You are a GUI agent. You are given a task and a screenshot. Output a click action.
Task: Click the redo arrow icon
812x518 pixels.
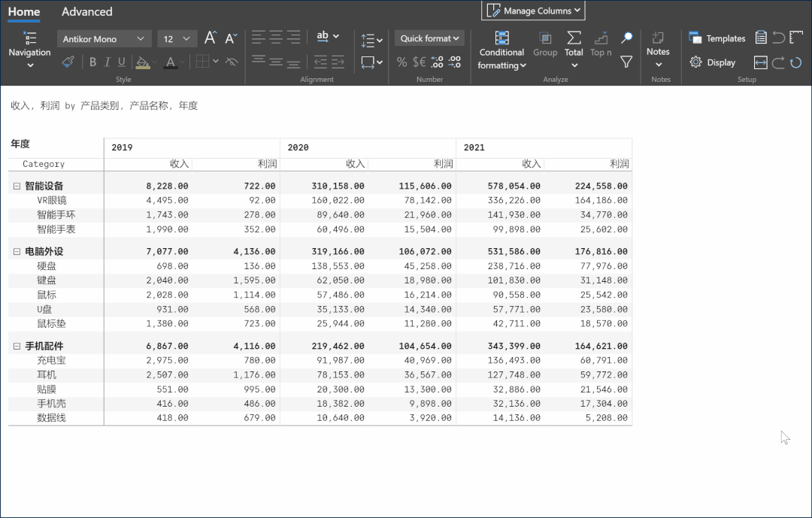(x=778, y=62)
